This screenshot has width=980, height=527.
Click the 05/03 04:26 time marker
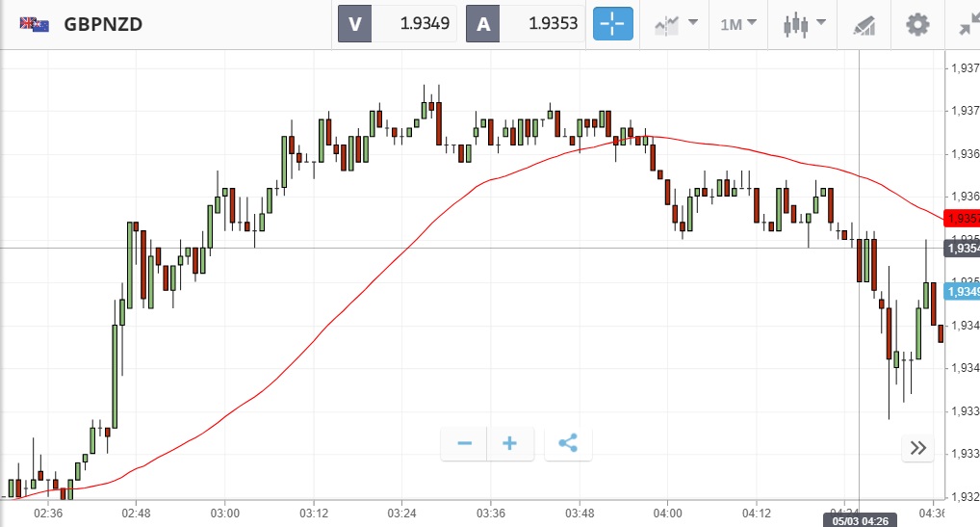click(x=859, y=520)
